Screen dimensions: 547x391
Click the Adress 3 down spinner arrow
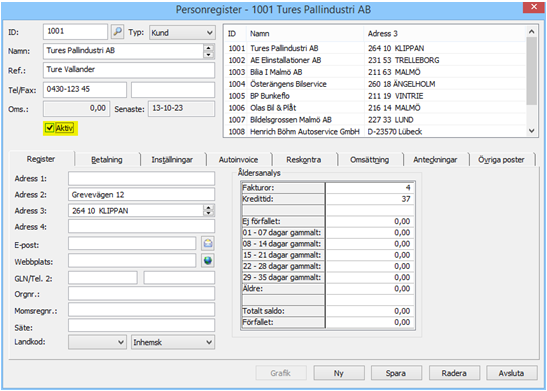(x=209, y=213)
